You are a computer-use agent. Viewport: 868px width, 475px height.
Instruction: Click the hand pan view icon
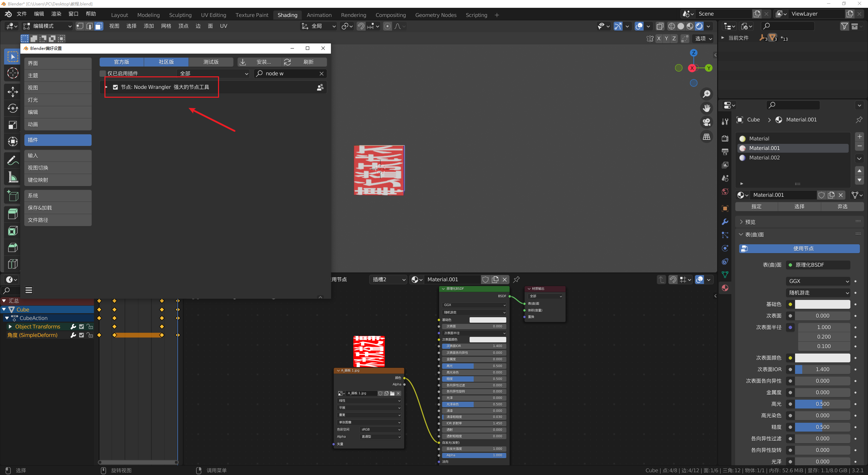pyautogui.click(x=706, y=108)
